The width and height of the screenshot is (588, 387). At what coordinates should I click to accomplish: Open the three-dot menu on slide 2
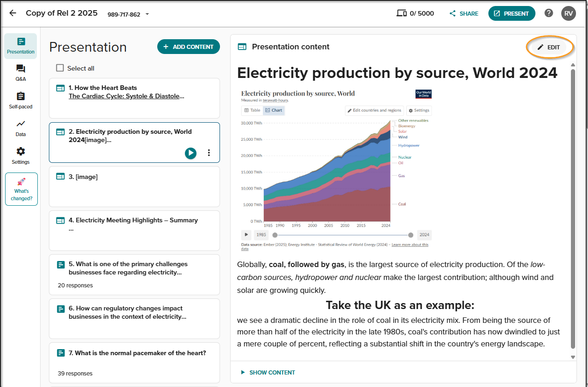[x=209, y=153]
